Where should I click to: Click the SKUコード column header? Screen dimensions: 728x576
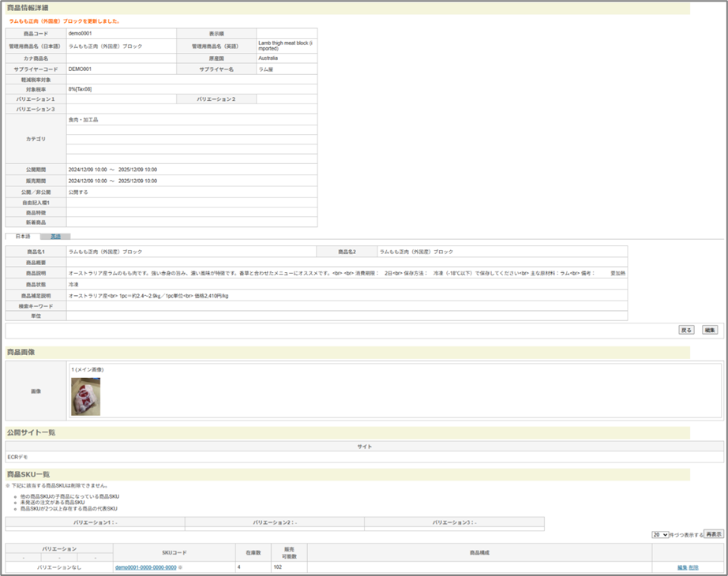[174, 552]
